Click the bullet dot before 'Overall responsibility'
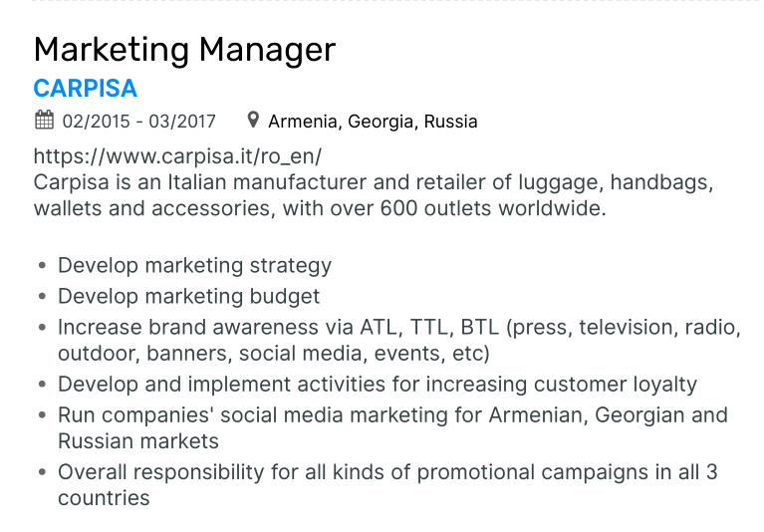This screenshot has height=532, width=764. [x=41, y=473]
